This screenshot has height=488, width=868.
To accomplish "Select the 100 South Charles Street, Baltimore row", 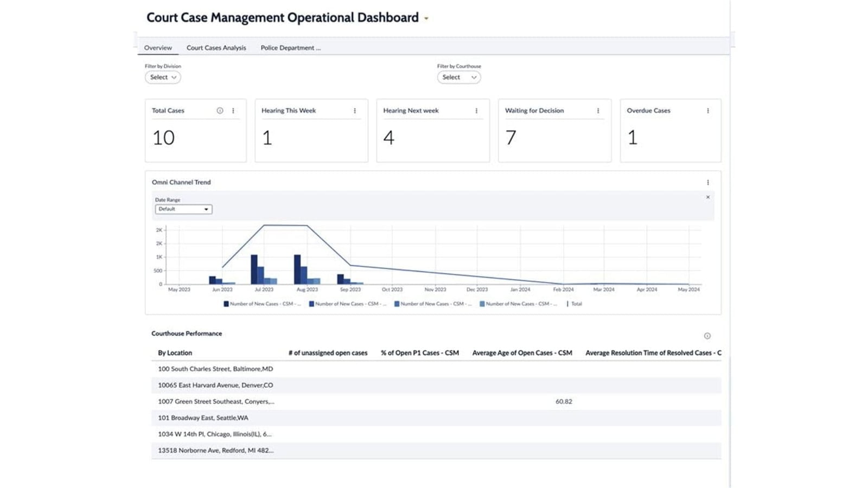I will point(436,369).
